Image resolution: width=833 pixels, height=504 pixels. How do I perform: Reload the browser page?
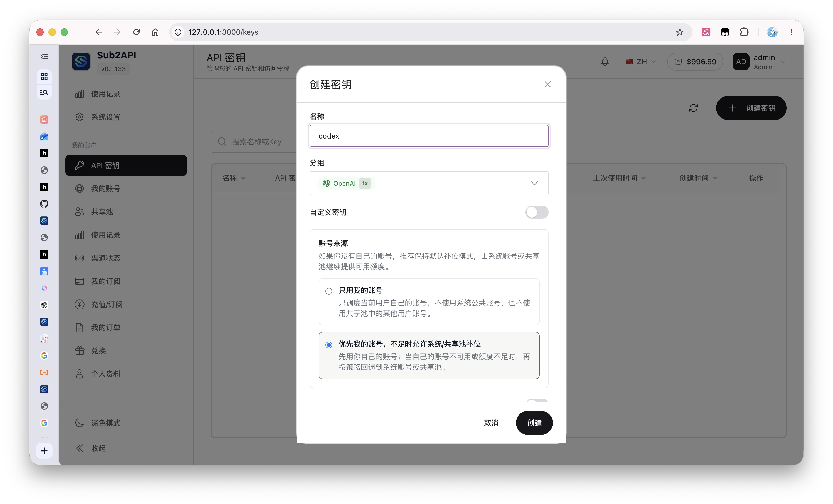[137, 32]
